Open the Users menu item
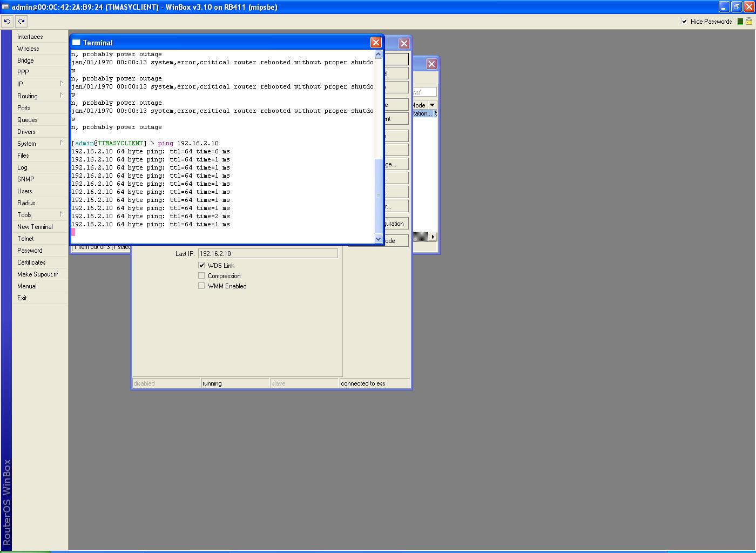The height and width of the screenshot is (553, 756). (40, 191)
